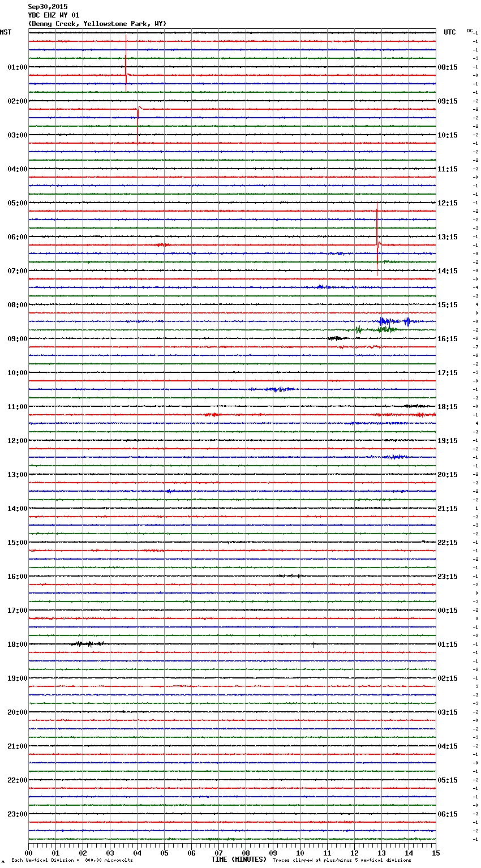Click the 09:15 UTC time label
The width and height of the screenshot is (481, 868).
[x=448, y=101]
